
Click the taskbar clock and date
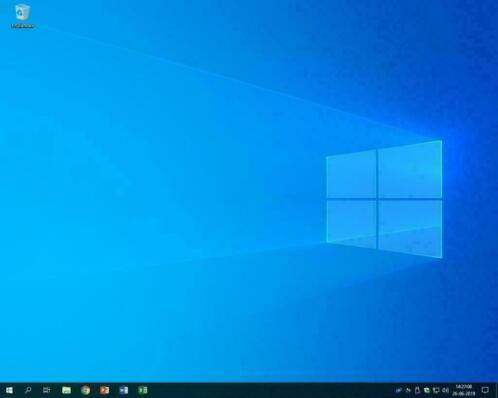point(464,390)
